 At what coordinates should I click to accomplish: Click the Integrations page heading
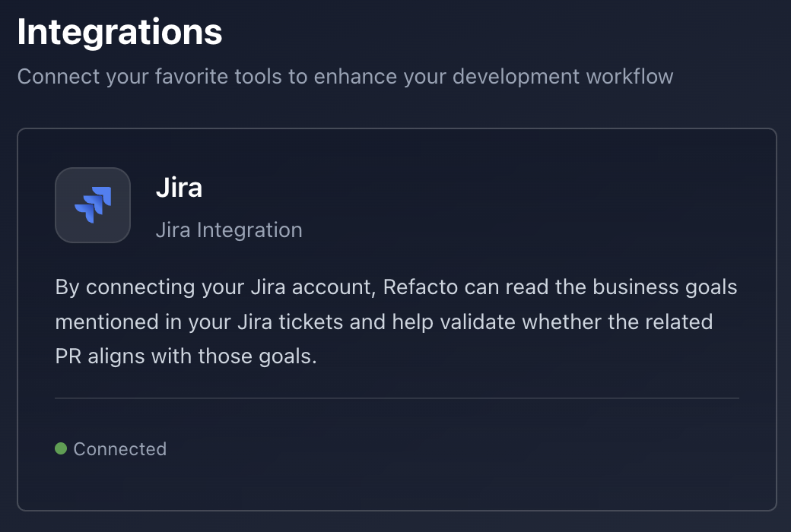(x=119, y=33)
